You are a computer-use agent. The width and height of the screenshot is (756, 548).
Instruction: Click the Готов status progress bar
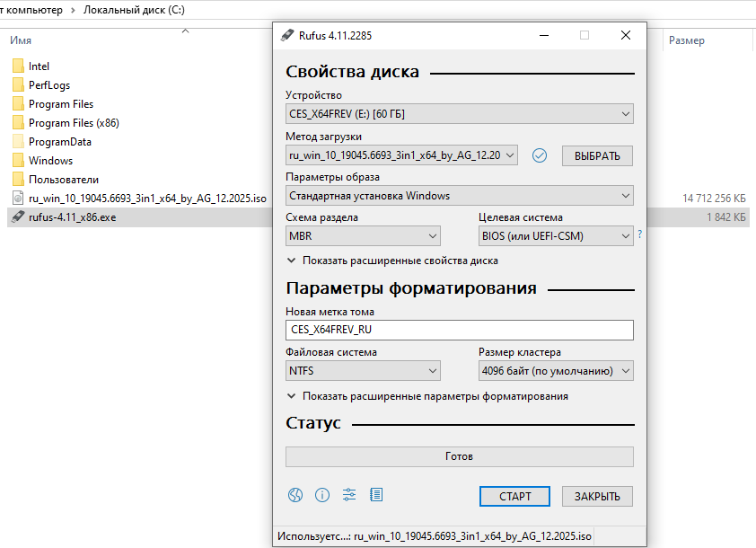point(459,456)
